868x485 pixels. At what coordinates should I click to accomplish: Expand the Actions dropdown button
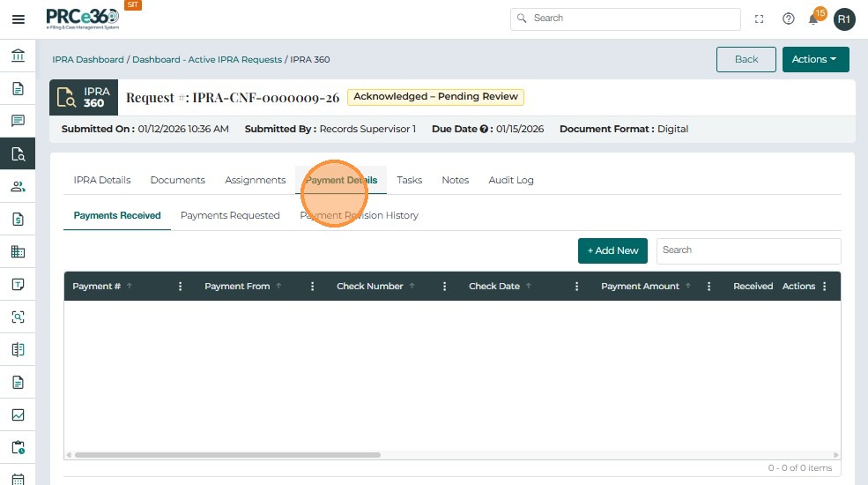815,59
